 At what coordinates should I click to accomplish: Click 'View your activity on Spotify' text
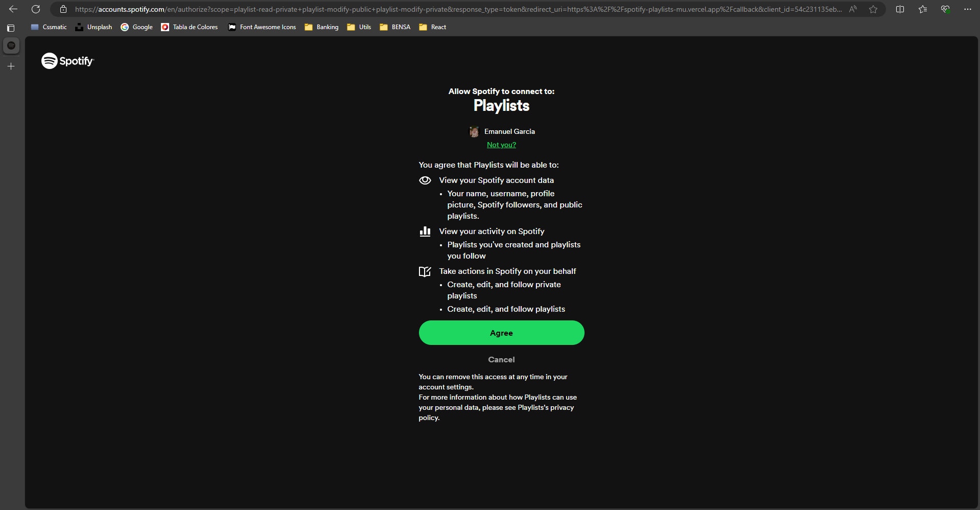(x=492, y=231)
